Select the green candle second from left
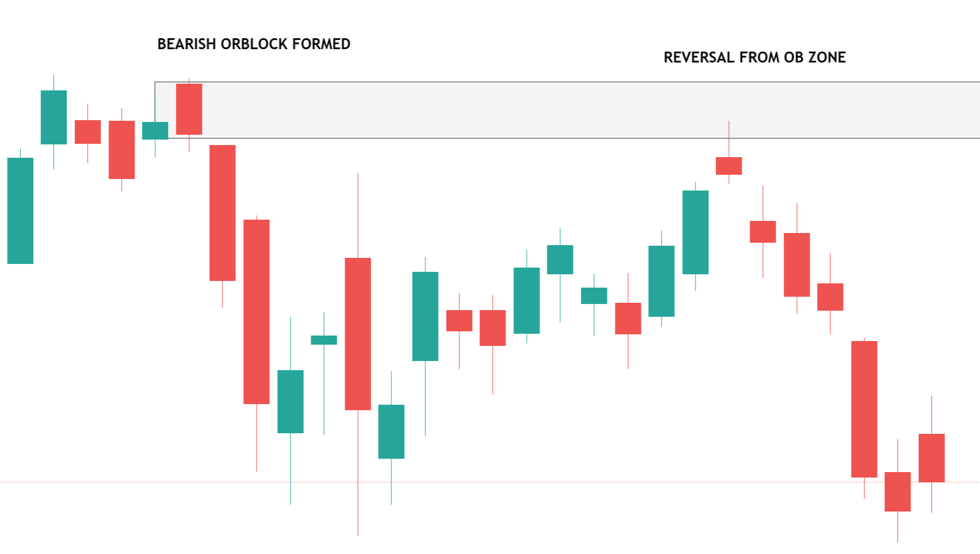This screenshot has height=554, width=980. point(53,117)
